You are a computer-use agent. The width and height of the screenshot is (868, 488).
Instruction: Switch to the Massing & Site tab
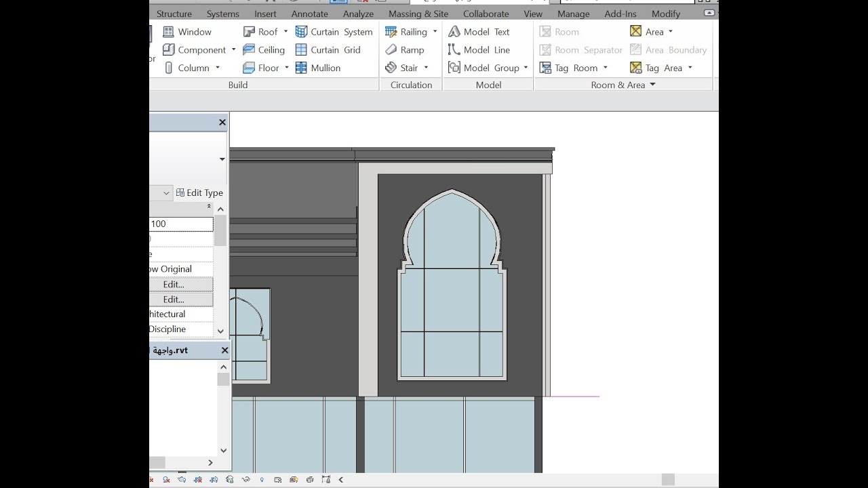418,14
